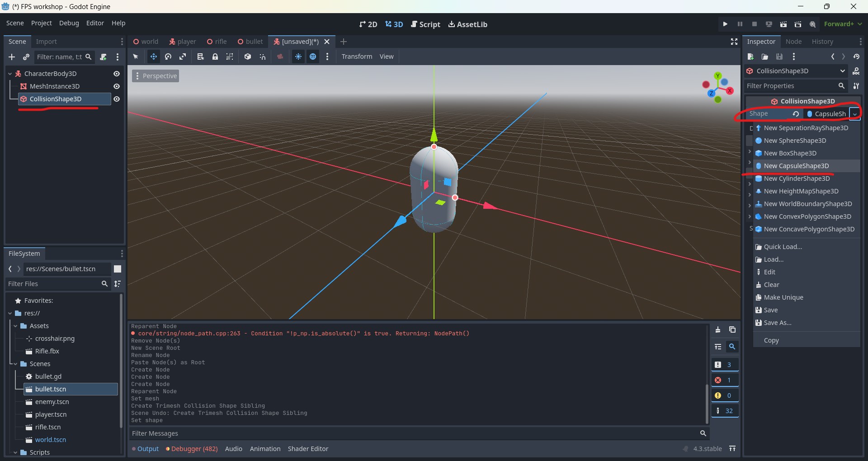
Task: Toggle distraction free mode icon
Action: pos(734,42)
